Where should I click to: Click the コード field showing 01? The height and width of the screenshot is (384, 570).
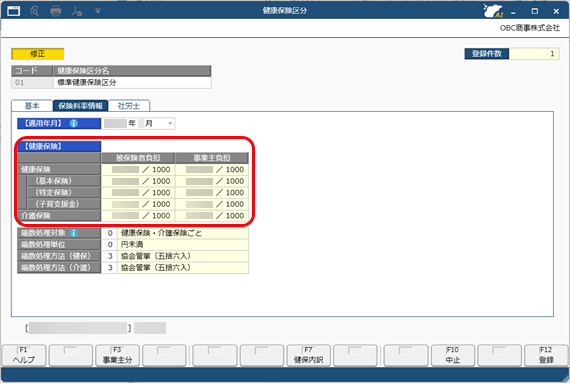coord(32,83)
